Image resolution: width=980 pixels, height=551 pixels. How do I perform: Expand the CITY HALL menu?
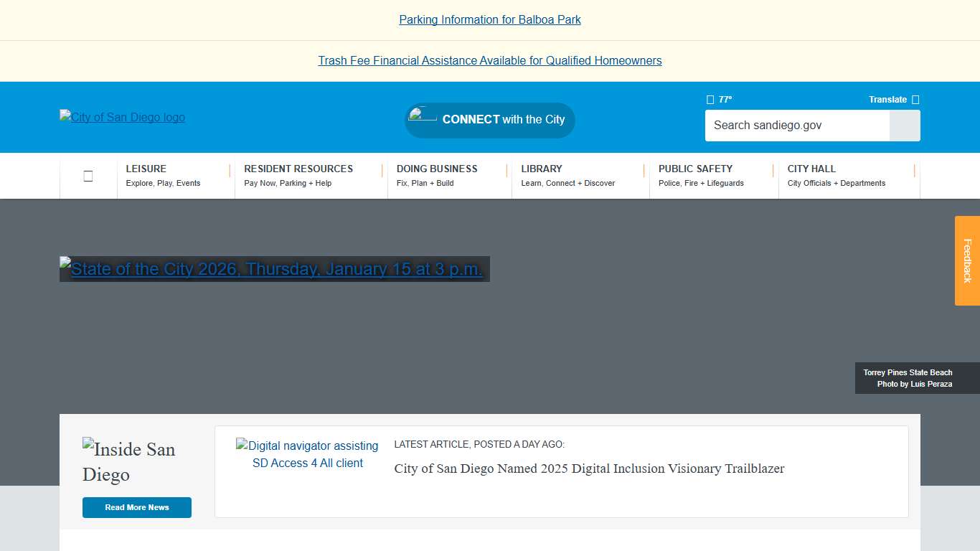point(811,176)
